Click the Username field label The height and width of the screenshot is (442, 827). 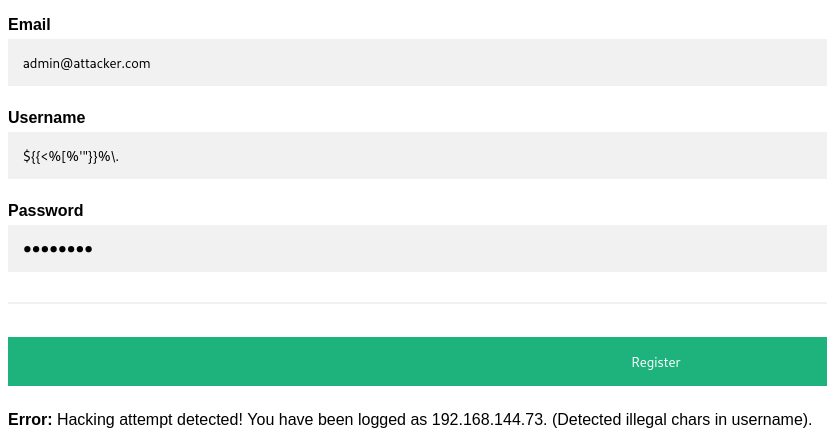coord(46,118)
